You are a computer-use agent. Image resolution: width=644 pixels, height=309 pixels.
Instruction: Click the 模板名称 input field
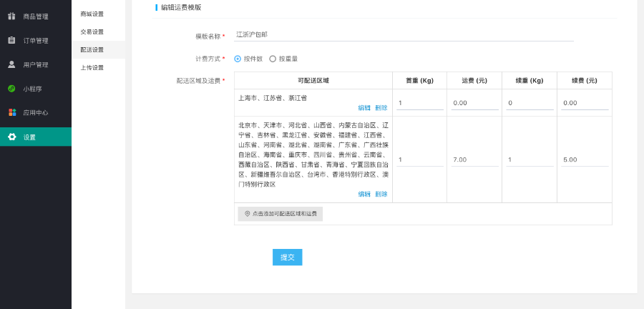(x=404, y=34)
